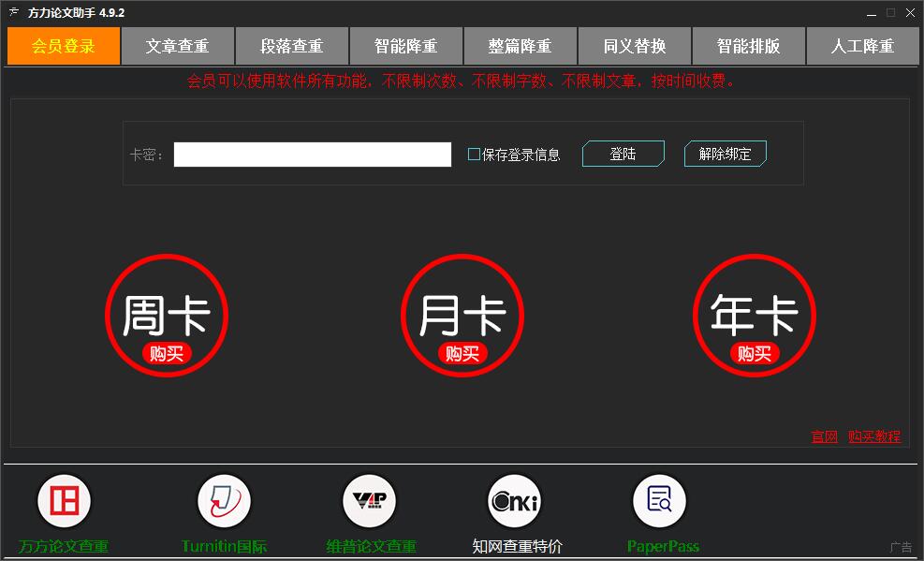Switch to the 智能排版 tab
Screen dimensions: 924x561
(748, 45)
